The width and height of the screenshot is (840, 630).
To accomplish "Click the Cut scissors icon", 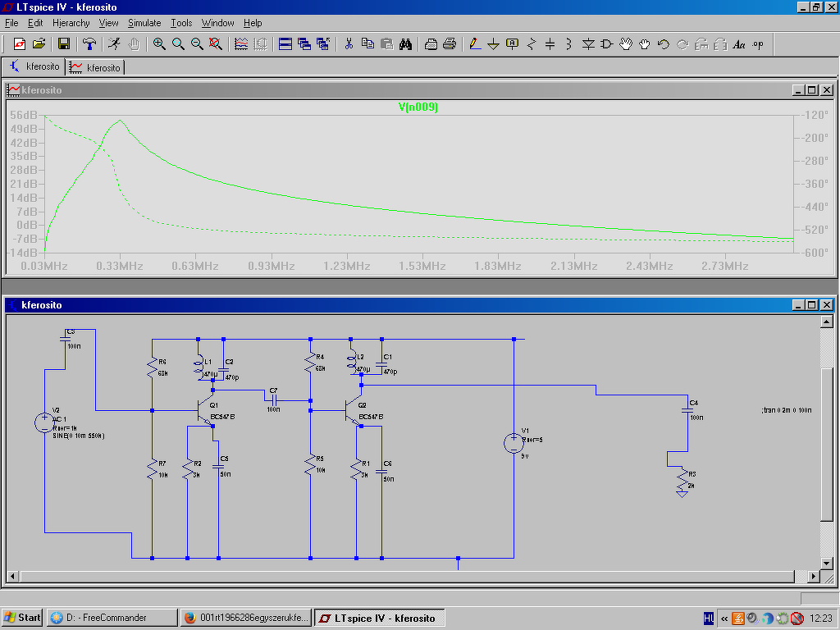I will (349, 44).
